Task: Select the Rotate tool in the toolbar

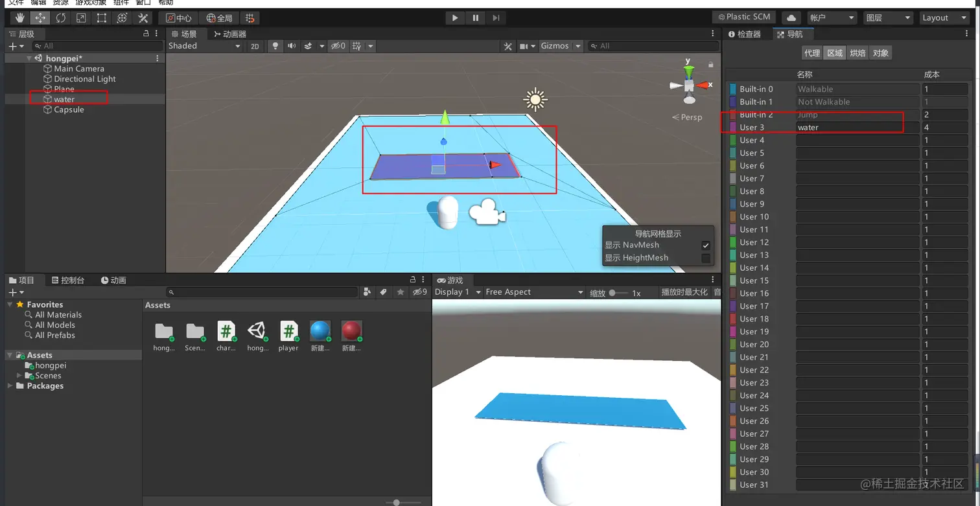Action: [61, 18]
